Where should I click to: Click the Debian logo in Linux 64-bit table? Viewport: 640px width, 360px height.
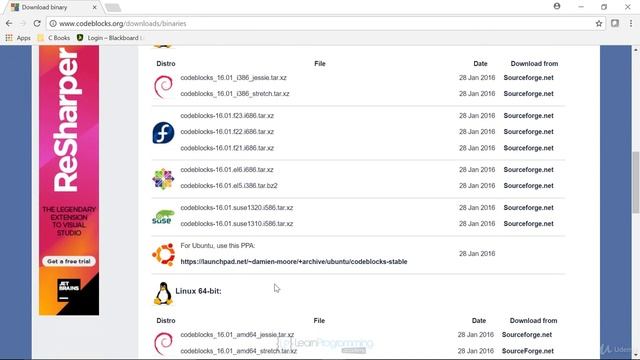tap(163, 344)
